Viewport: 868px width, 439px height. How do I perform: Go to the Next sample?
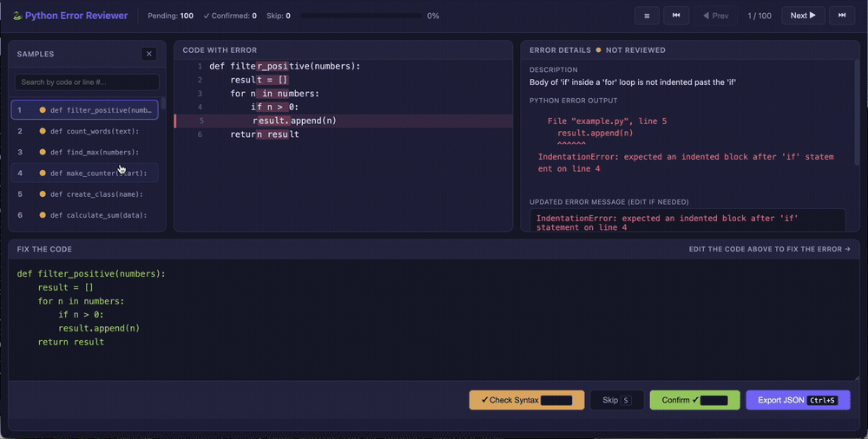803,16
